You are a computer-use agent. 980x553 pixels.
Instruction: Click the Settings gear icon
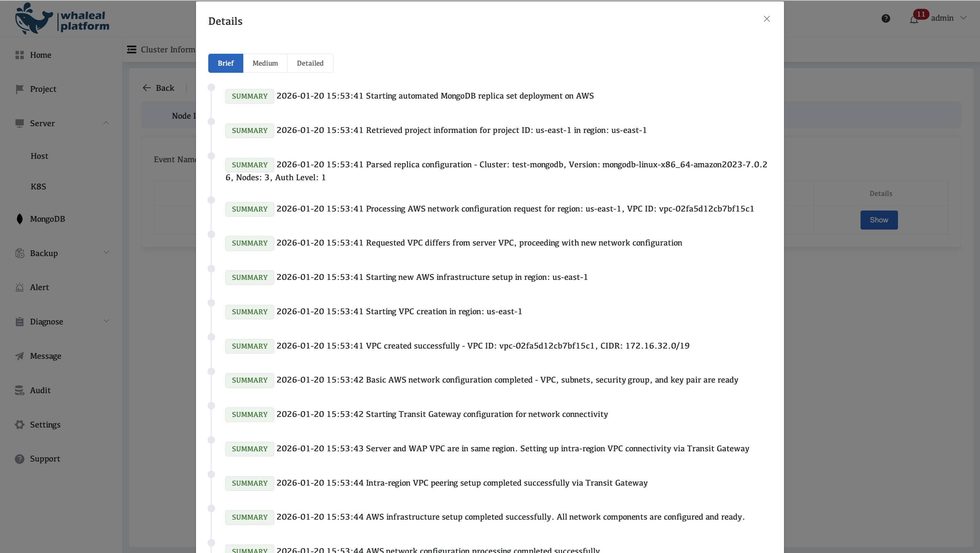pos(20,424)
